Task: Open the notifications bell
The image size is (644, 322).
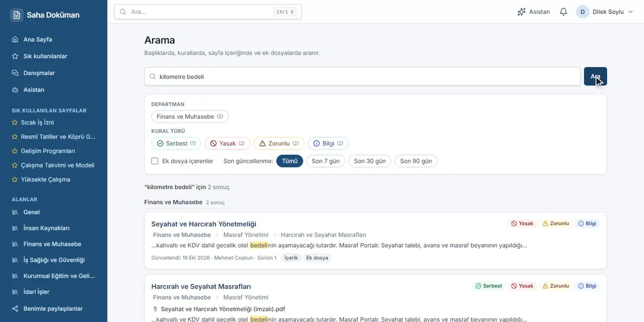Action: pyautogui.click(x=563, y=12)
